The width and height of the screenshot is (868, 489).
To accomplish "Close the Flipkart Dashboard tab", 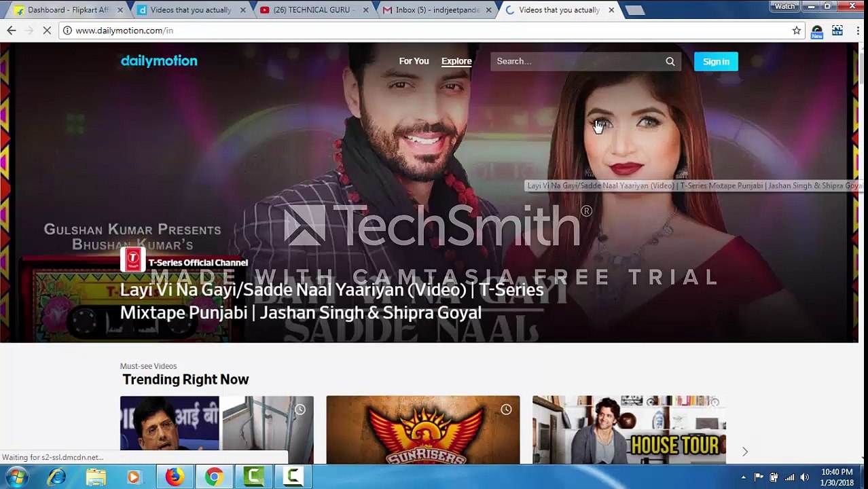I will coord(120,10).
